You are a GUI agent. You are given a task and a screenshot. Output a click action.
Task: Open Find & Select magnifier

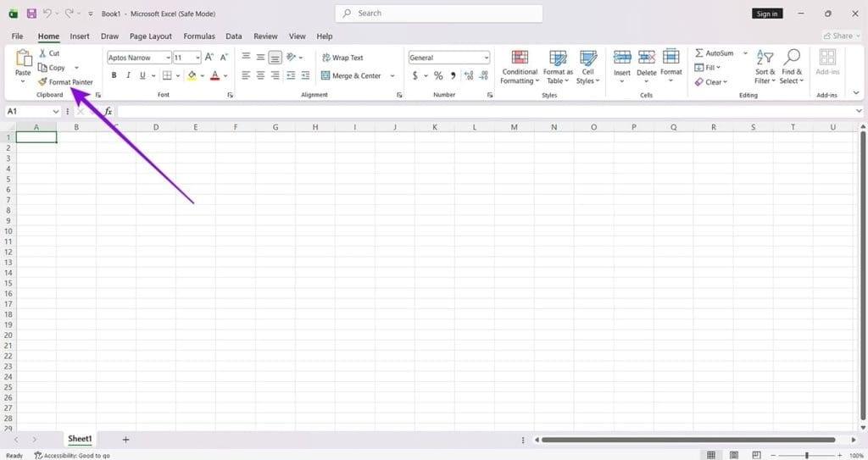coord(792,67)
